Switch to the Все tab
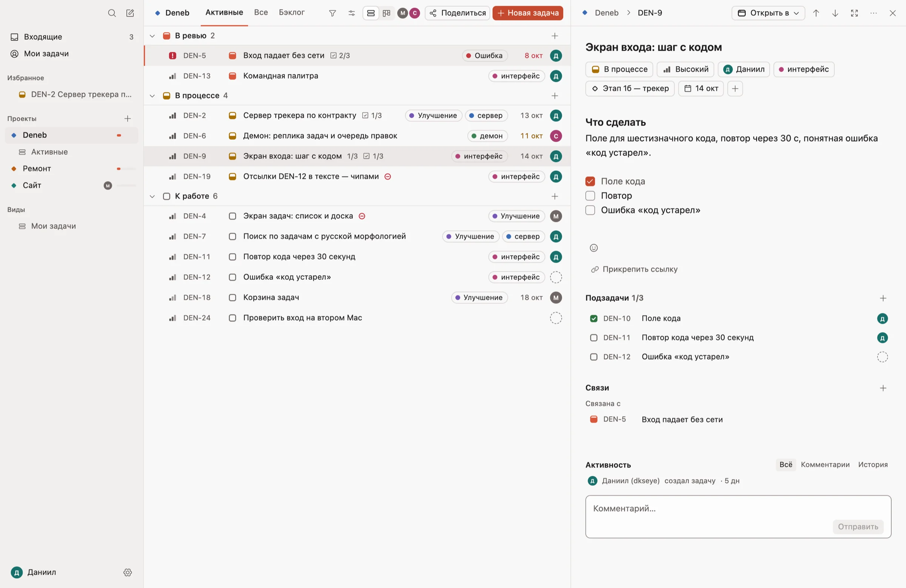906x588 pixels. click(261, 12)
